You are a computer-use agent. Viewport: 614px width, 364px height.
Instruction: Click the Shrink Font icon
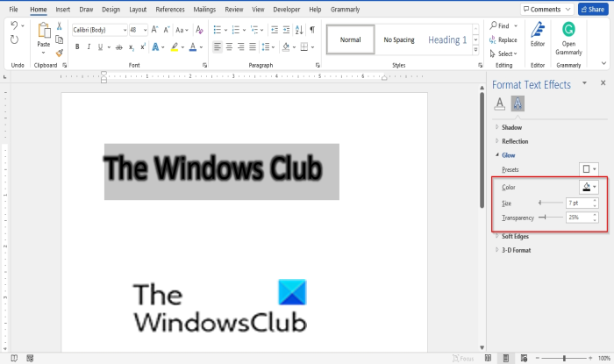click(167, 30)
